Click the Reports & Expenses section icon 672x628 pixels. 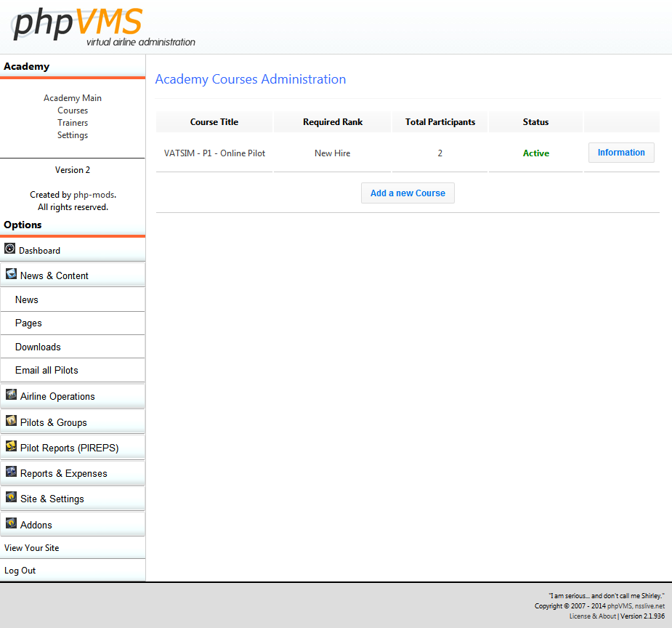(11, 472)
